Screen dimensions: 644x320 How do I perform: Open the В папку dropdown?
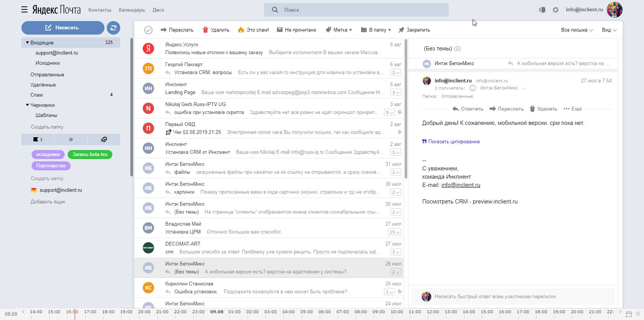[376, 30]
